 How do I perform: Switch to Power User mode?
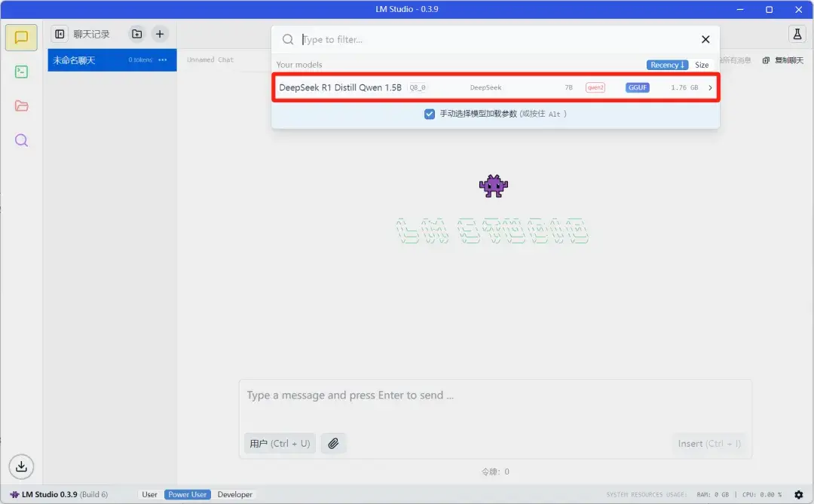click(x=188, y=495)
